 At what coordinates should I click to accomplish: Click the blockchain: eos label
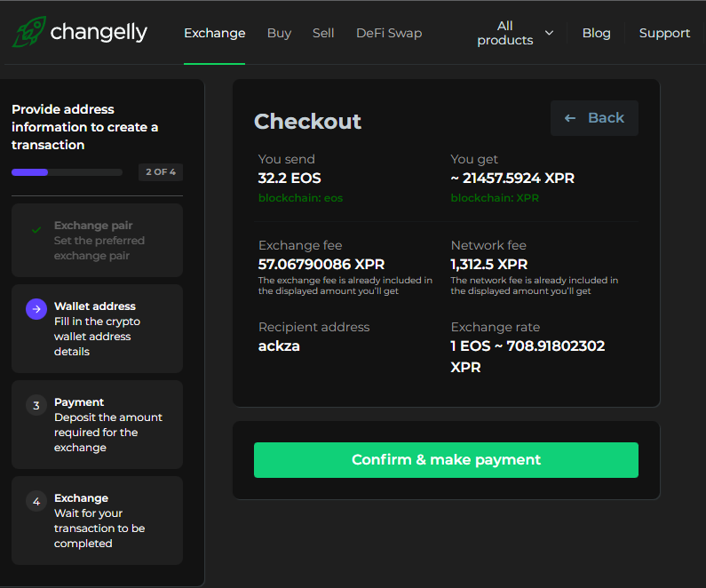click(300, 198)
